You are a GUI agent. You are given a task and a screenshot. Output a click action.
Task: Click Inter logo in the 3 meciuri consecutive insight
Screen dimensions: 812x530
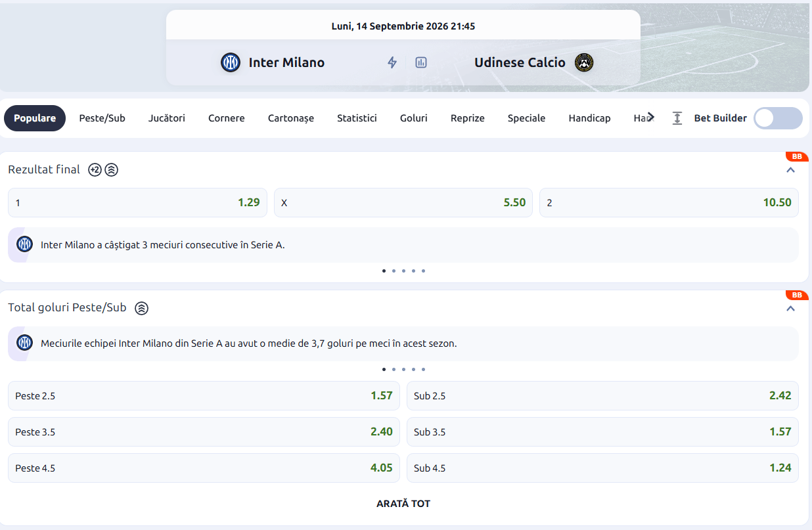click(x=24, y=244)
